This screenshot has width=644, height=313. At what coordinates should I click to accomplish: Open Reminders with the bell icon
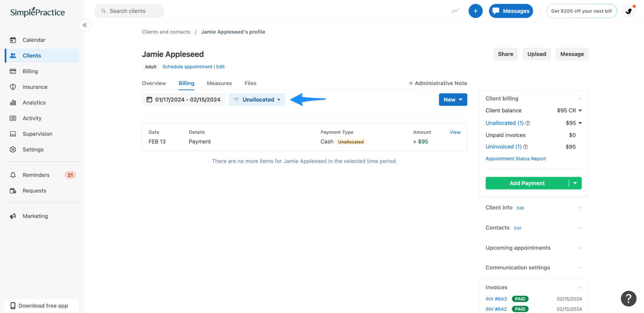pos(13,175)
